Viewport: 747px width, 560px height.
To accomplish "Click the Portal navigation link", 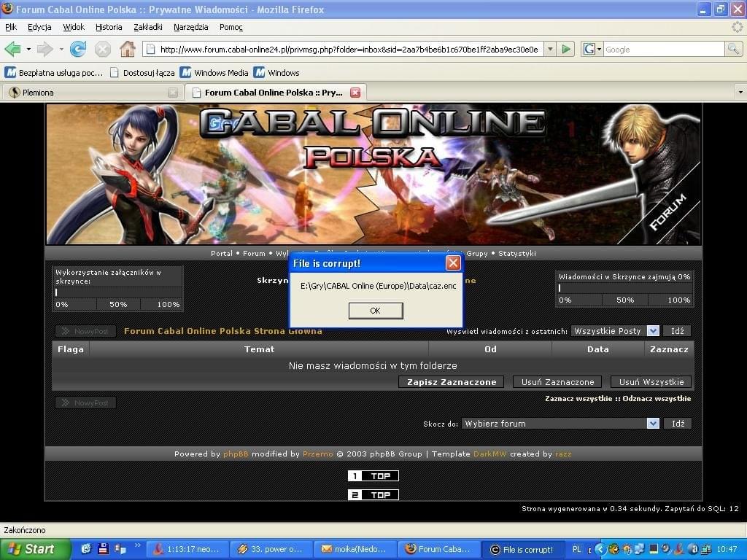I will [222, 253].
